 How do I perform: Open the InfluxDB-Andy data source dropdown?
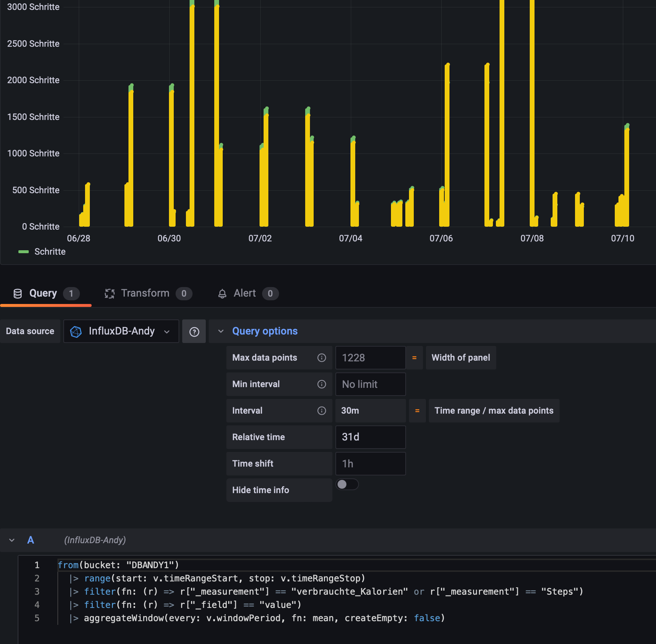click(x=121, y=331)
